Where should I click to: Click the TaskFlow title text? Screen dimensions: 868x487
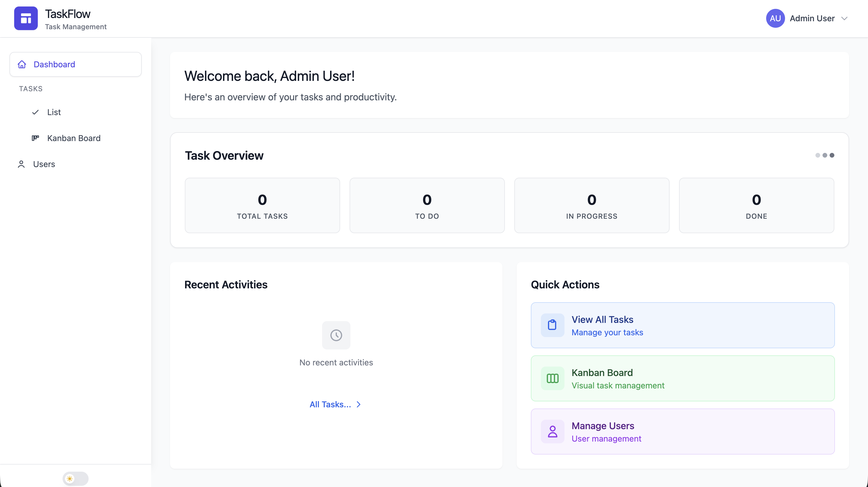pyautogui.click(x=68, y=14)
